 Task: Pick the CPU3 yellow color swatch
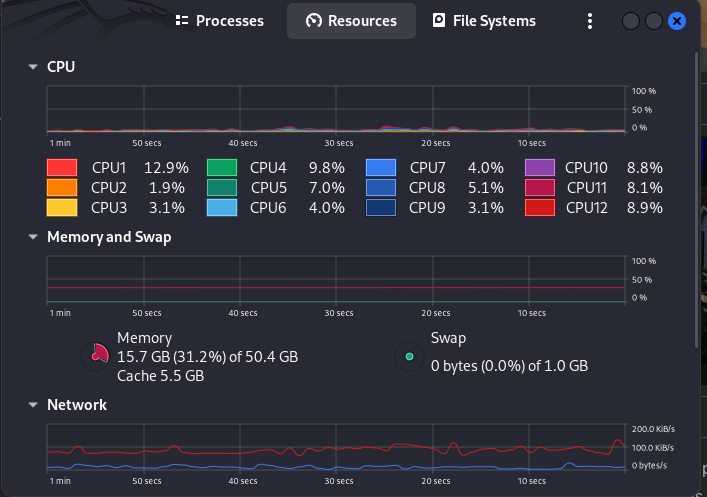(x=62, y=208)
